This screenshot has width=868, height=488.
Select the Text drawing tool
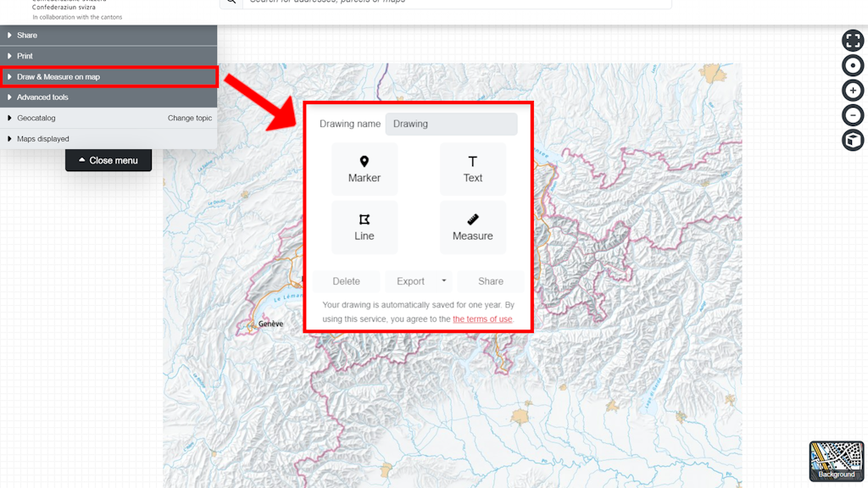[472, 169]
